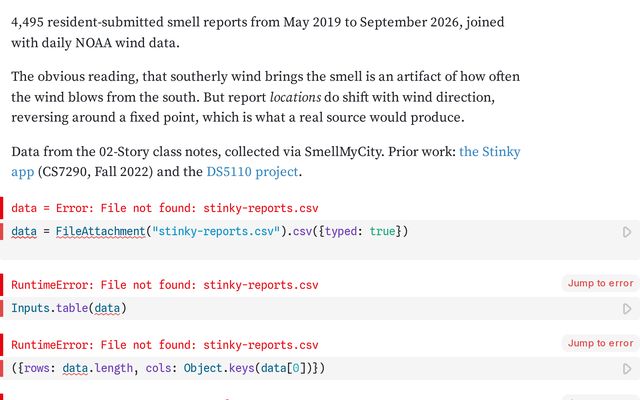Run the rows and cols object cell
640x400 pixels.
coord(627,369)
